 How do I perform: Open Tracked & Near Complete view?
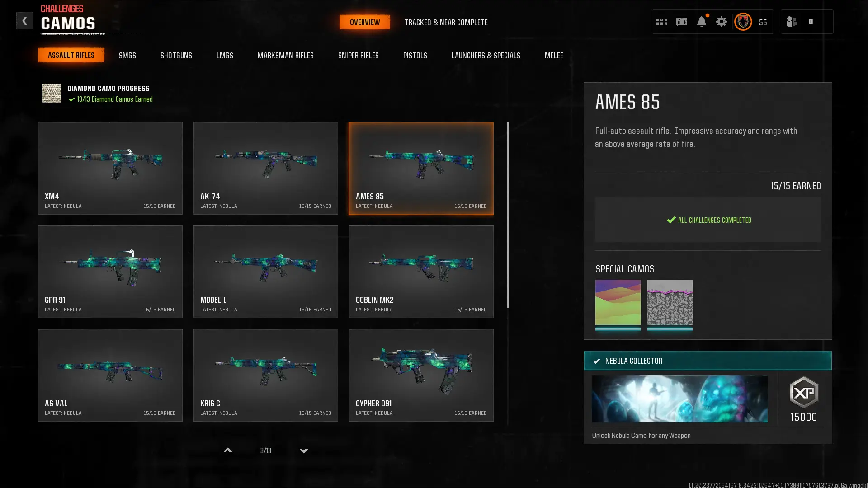tap(446, 22)
